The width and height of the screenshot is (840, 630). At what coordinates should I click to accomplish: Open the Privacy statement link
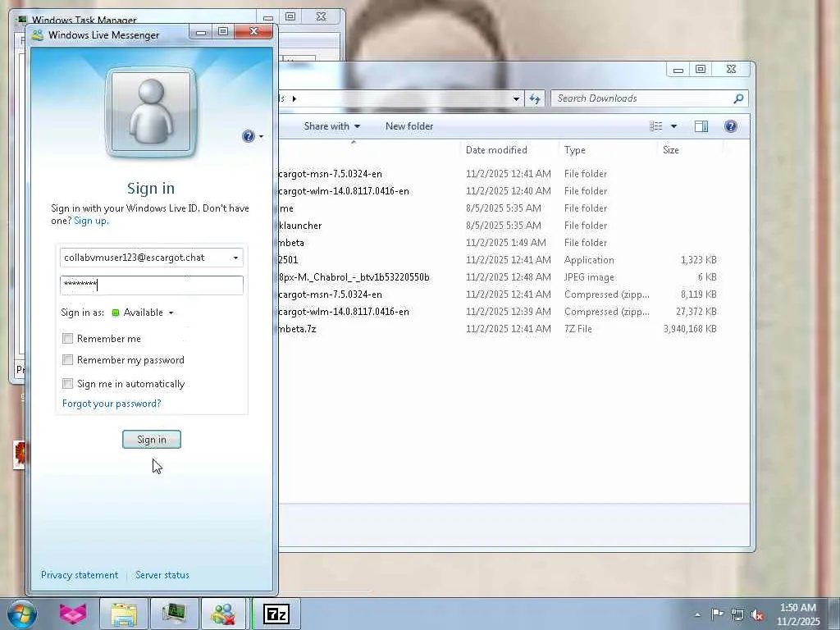(x=80, y=575)
